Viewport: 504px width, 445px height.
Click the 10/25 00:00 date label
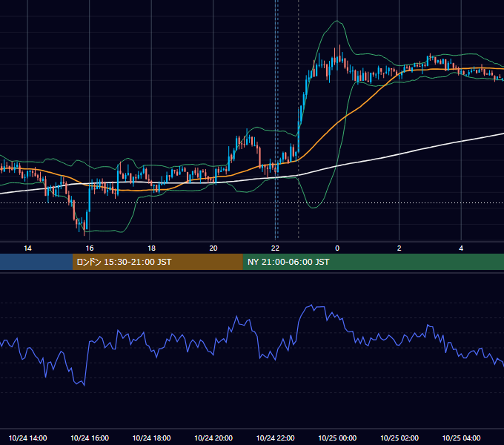337,438
